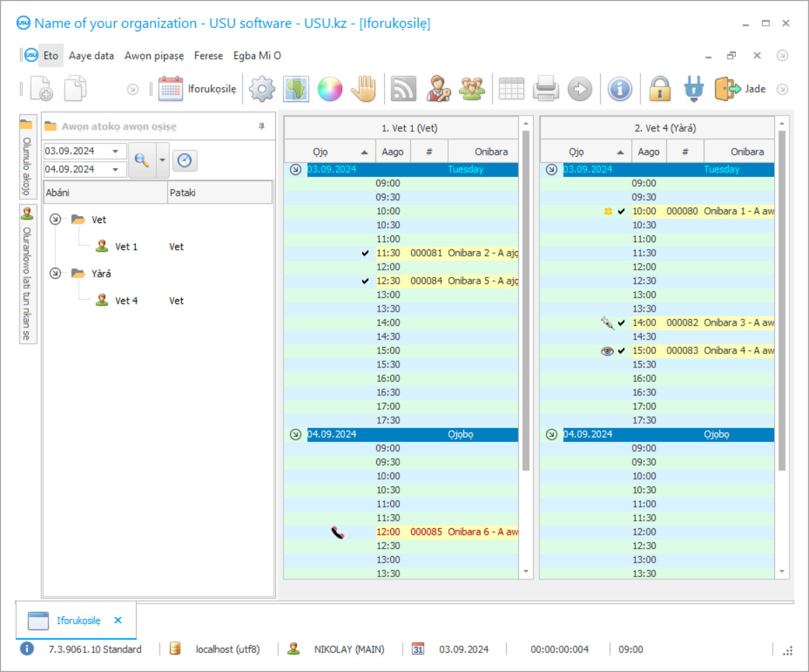Toggle checkmark on the 10:00 Onibara 1 row
Screen dimensions: 809x672
point(621,211)
